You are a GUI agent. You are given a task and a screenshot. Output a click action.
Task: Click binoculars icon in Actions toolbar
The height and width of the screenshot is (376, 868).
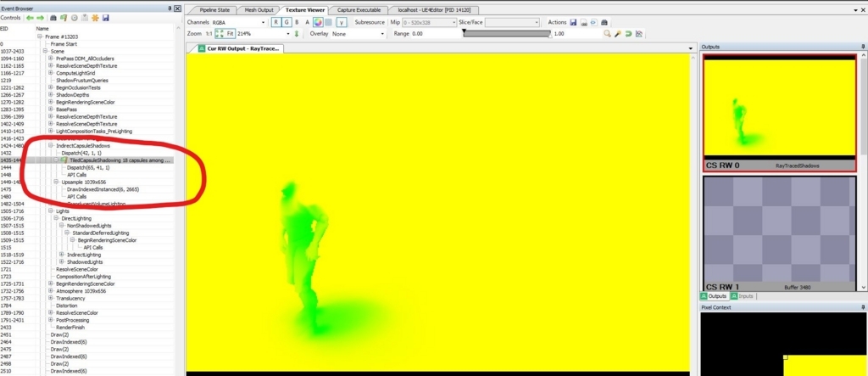click(604, 22)
